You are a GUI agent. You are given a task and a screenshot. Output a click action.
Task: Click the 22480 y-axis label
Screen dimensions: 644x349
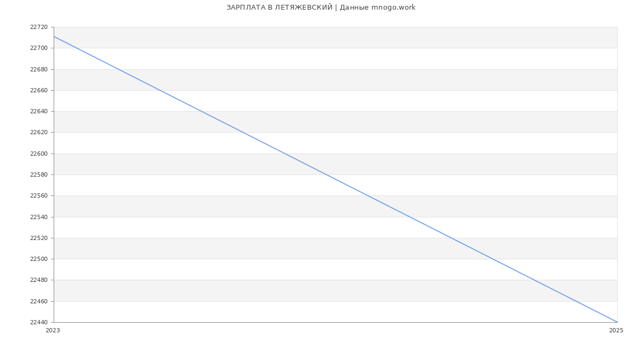pos(39,280)
